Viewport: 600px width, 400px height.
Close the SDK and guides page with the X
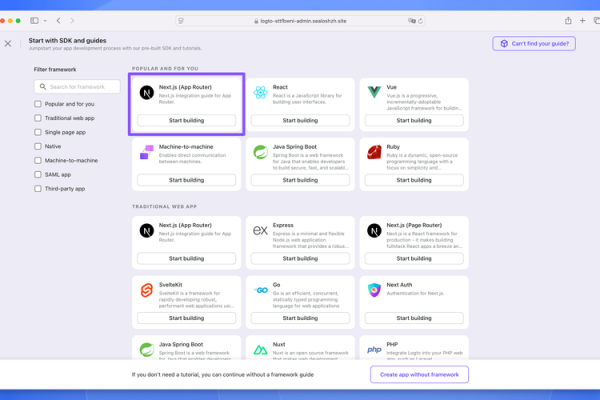(8, 44)
